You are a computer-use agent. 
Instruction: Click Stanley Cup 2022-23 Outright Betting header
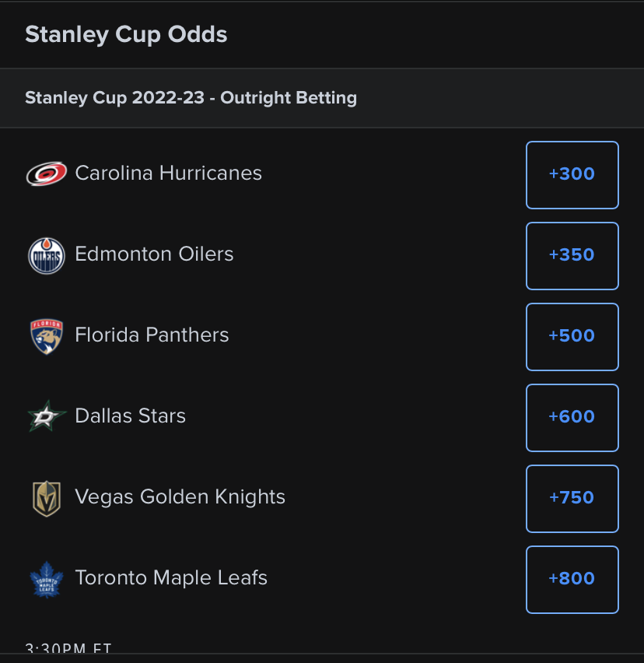(191, 98)
